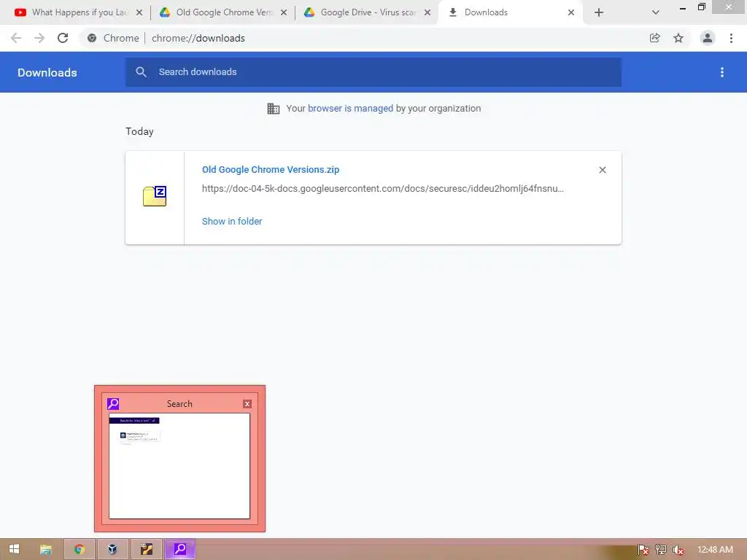Click the network tray icon
Image resolution: width=747 pixels, height=560 pixels.
pos(661,550)
